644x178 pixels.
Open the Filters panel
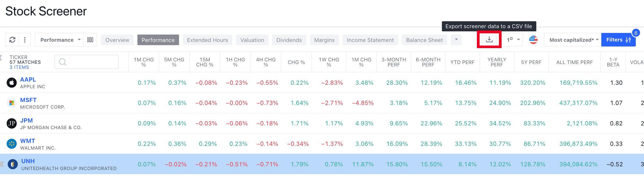click(618, 40)
